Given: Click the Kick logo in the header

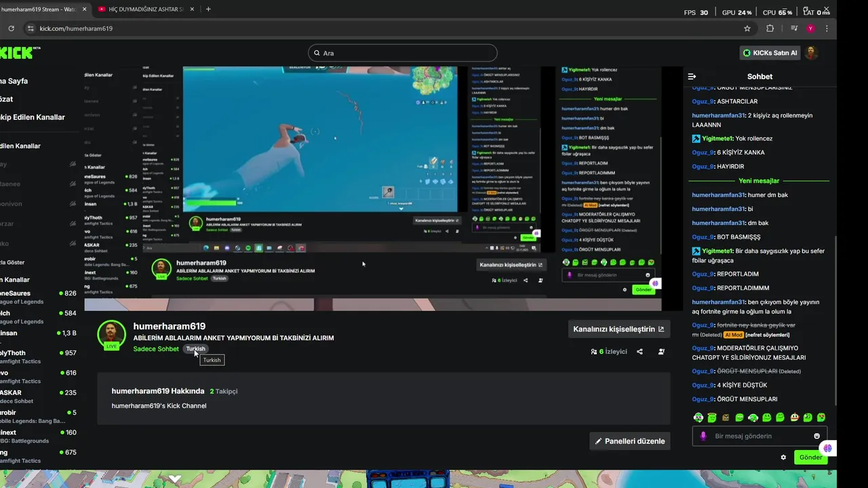Looking at the screenshot, I should pos(19,53).
